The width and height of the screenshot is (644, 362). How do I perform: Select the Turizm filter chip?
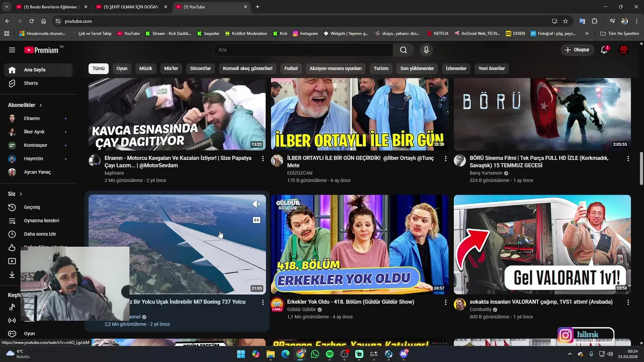(381, 68)
